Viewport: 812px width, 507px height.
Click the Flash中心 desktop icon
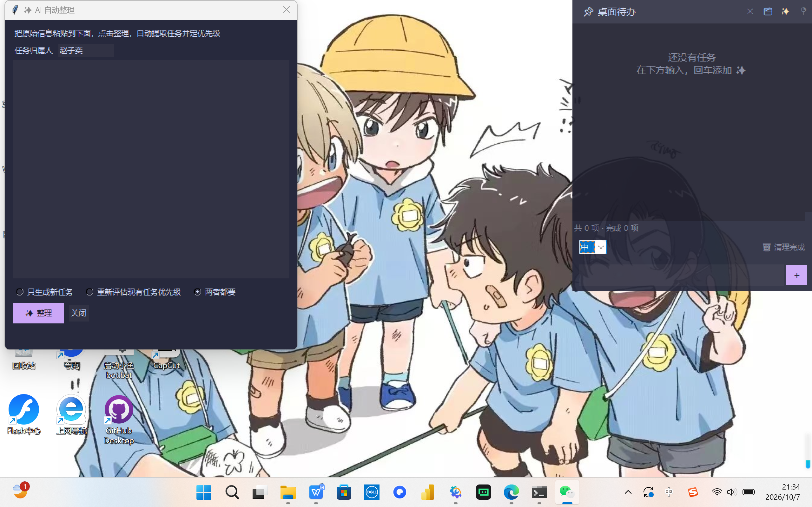(23, 414)
